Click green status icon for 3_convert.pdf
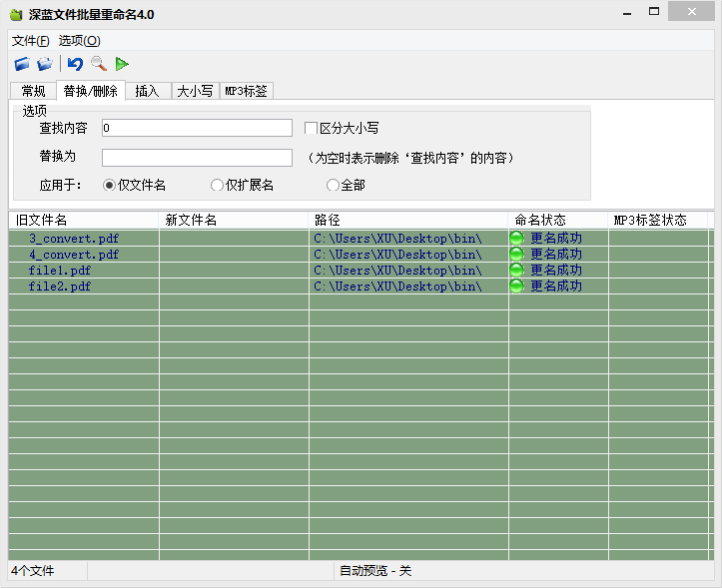The width and height of the screenshot is (722, 588). coord(516,239)
